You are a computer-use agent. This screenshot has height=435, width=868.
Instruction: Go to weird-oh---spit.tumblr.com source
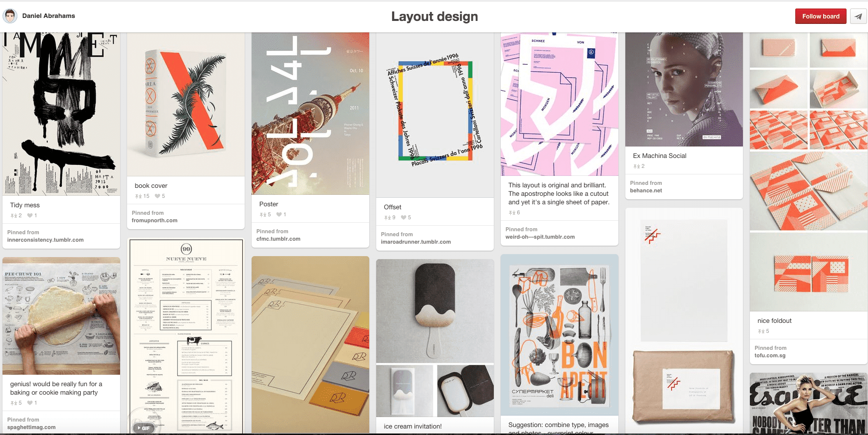(x=540, y=237)
